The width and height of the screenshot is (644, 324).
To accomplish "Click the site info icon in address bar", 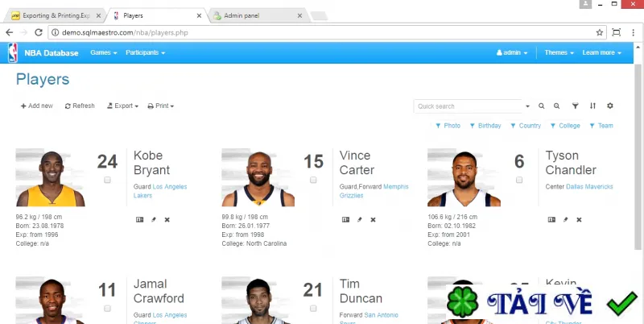I will pos(55,32).
